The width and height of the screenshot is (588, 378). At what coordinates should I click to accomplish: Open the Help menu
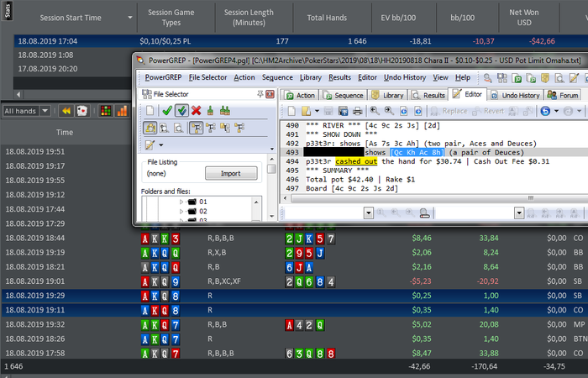pyautogui.click(x=462, y=77)
